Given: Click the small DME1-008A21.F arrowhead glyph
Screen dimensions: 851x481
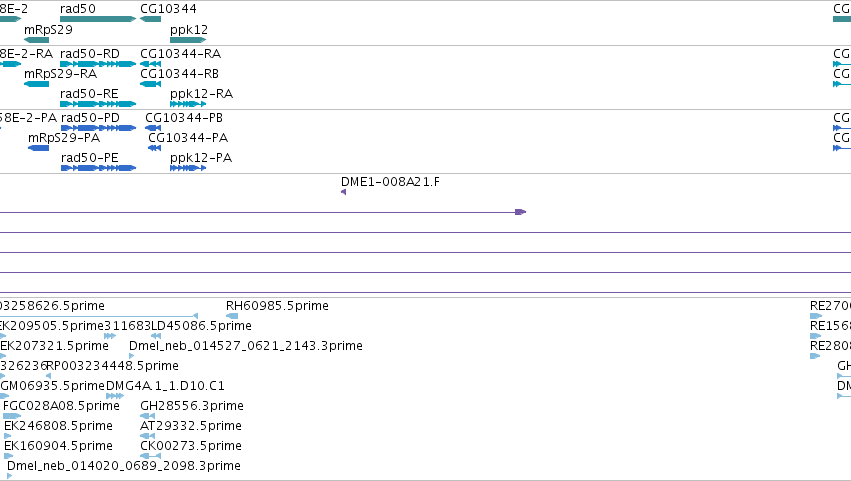Looking at the screenshot, I should 344,192.
